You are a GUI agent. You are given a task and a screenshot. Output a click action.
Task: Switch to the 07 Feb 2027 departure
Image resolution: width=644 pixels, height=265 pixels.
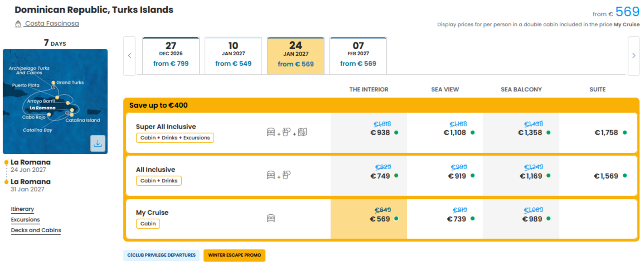click(358, 55)
